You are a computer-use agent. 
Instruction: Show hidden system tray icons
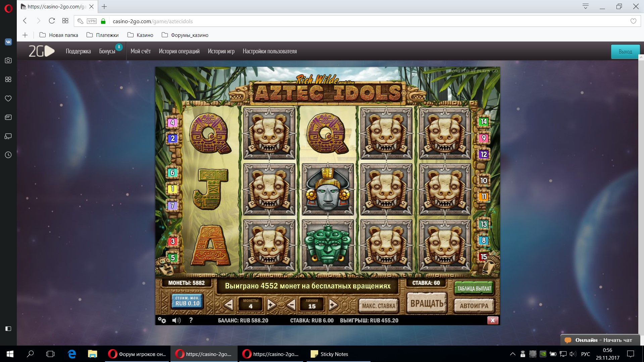pyautogui.click(x=512, y=354)
